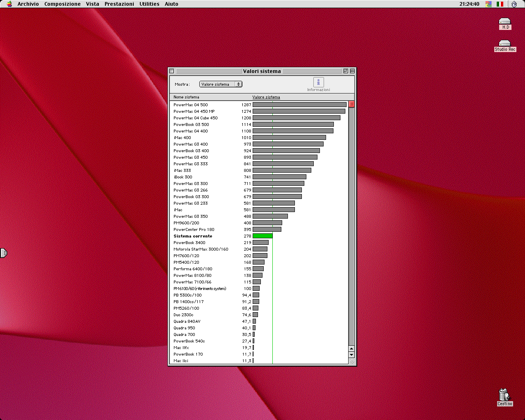Click the menu bar clock
525x420 pixels.
pos(469,4)
